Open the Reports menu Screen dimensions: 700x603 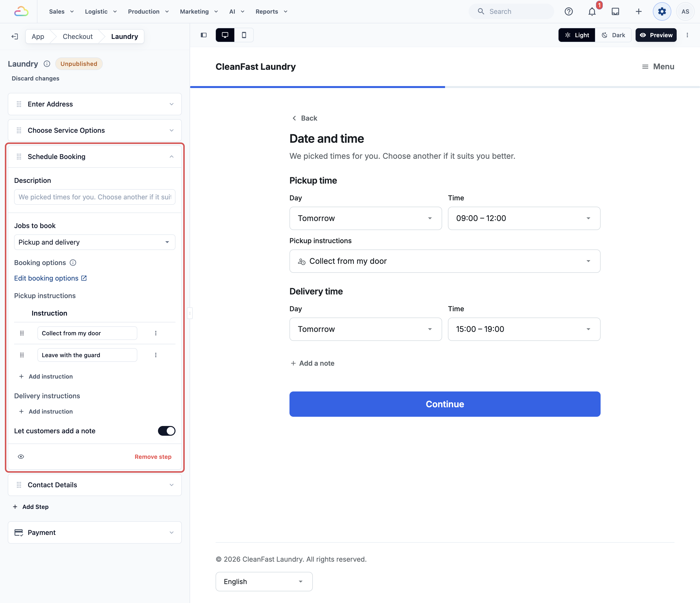[271, 11]
